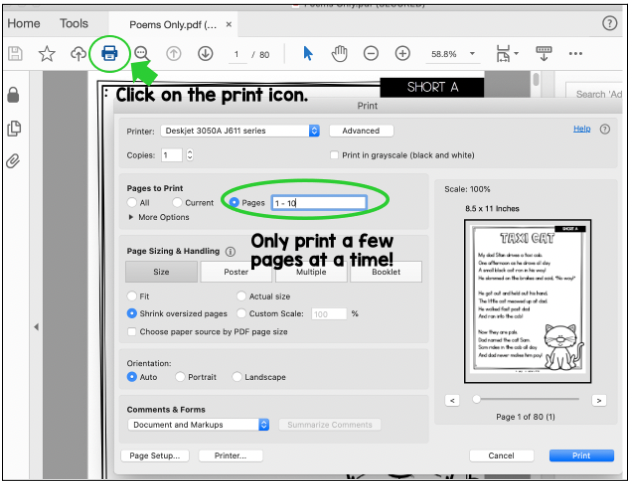This screenshot has height=484, width=632.
Task: Open the zoom percentage dropdown arrow
Action: pyautogui.click(x=472, y=54)
